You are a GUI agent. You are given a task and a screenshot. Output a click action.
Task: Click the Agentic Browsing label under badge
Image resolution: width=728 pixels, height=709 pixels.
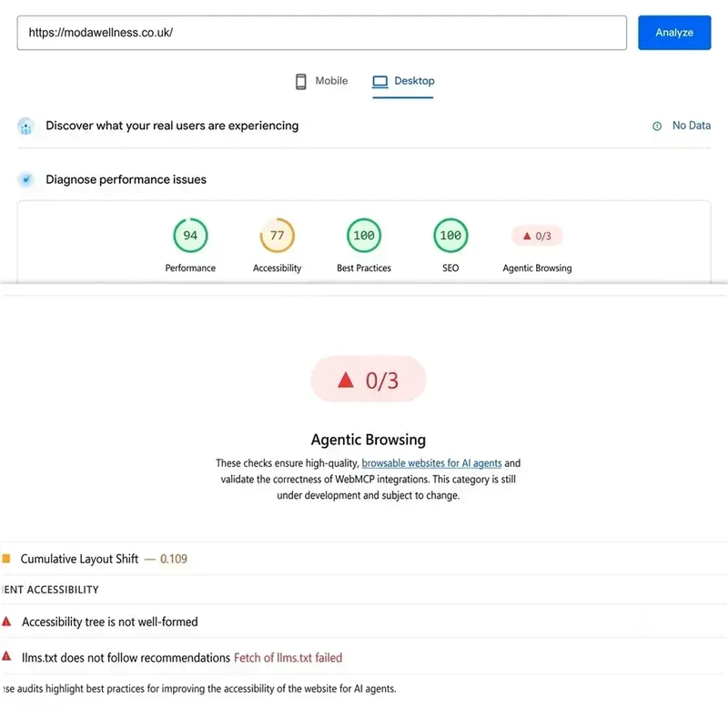point(537,268)
